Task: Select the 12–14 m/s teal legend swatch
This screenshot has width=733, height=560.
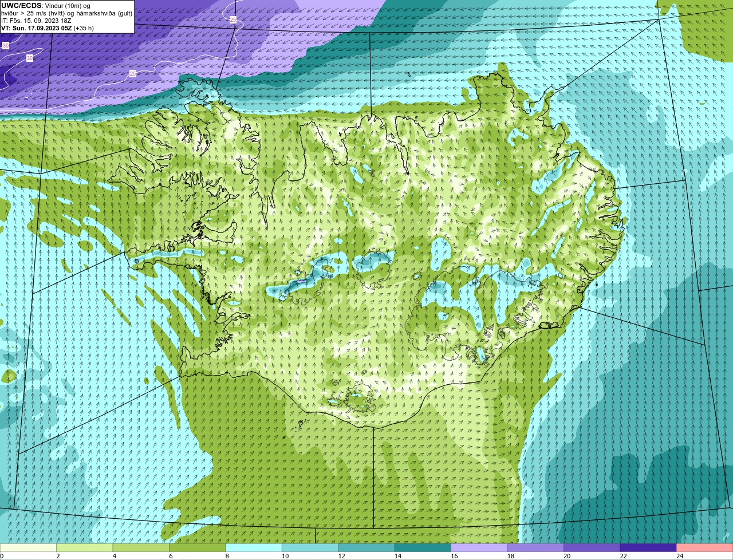Action: tap(366, 547)
